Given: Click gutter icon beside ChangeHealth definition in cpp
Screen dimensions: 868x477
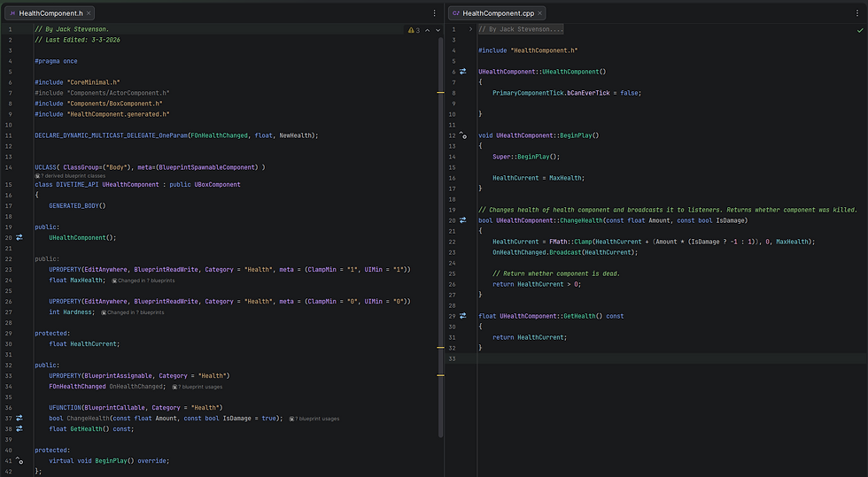Looking at the screenshot, I should click(x=462, y=220).
